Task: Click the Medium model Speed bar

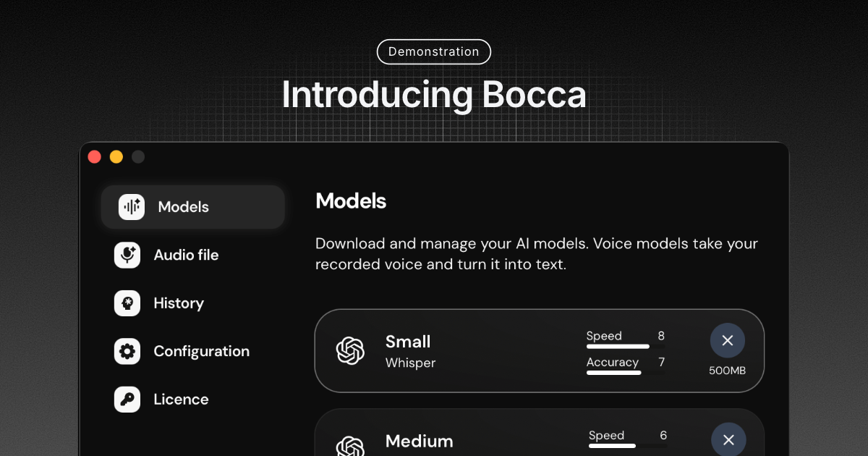Action: (x=628, y=446)
